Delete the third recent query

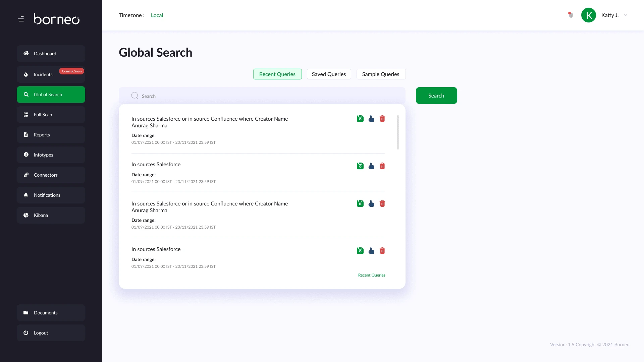coord(382,203)
